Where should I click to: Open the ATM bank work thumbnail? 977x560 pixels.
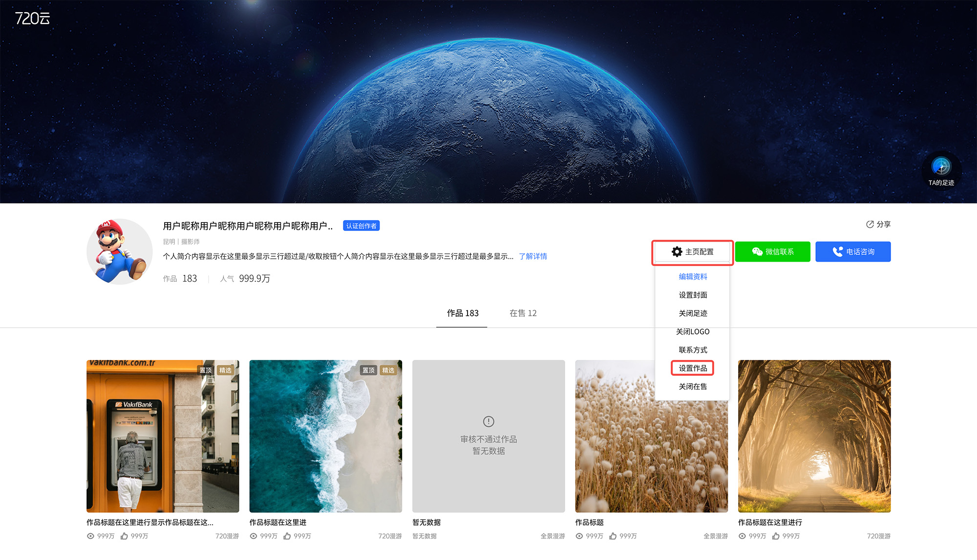(x=163, y=436)
